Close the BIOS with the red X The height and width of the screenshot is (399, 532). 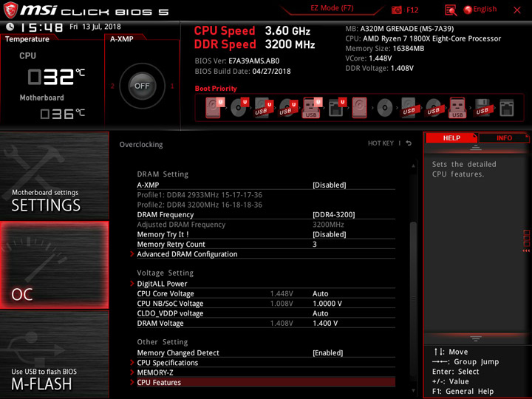517,10
